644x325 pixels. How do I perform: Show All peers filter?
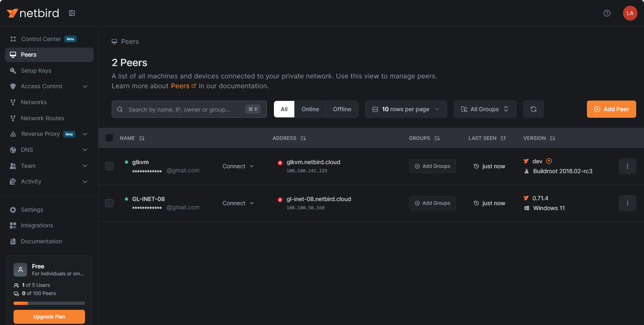click(284, 109)
